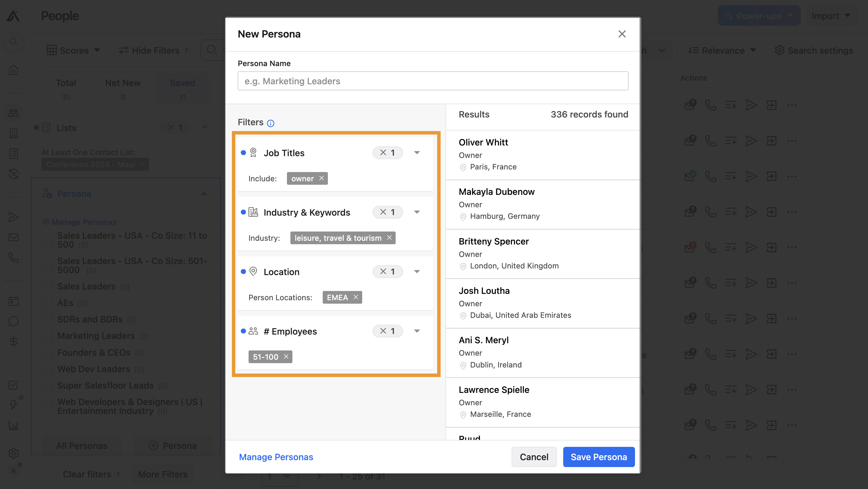Select Makayla Dubenow result

tap(543, 204)
